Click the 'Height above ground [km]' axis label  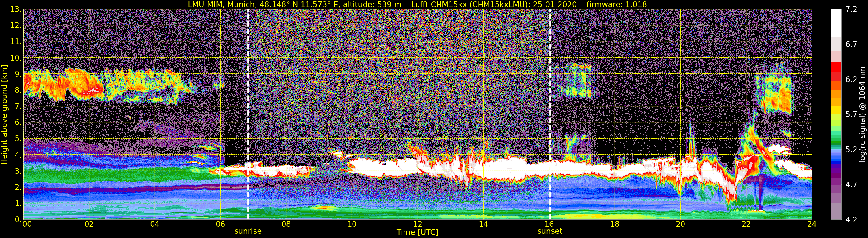[x=4, y=115]
